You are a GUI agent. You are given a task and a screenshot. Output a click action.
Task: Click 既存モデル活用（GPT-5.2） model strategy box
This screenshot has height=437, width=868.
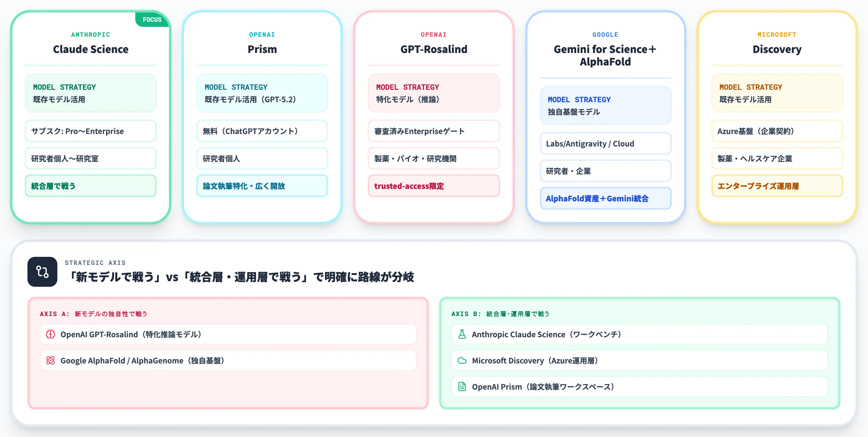pos(262,93)
